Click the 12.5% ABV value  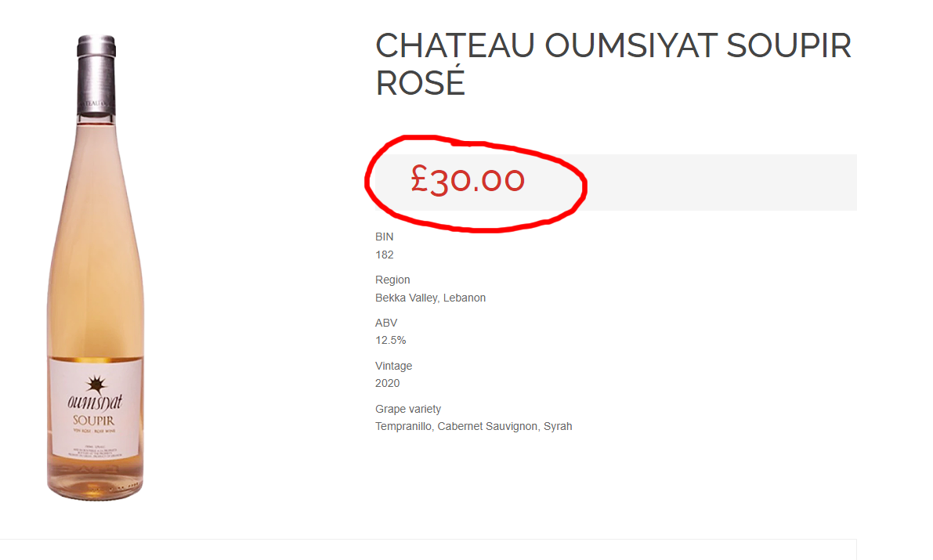(391, 340)
